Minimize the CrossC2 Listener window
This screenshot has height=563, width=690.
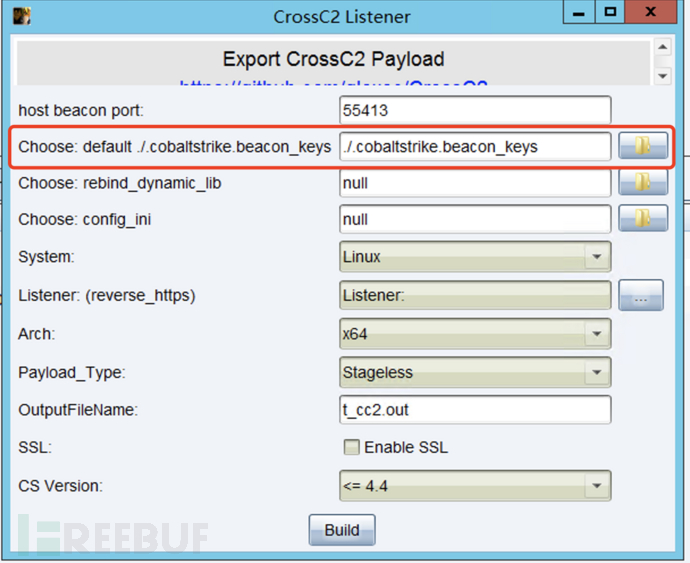click(x=579, y=12)
